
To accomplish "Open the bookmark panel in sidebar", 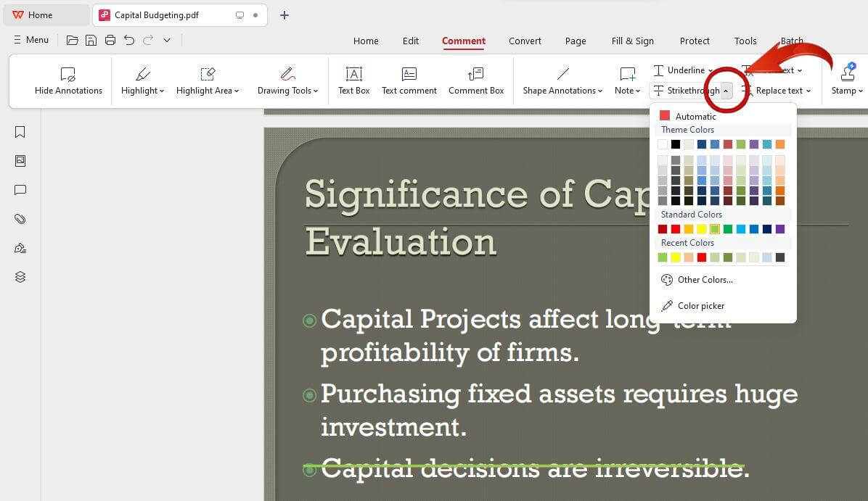I will (20, 132).
